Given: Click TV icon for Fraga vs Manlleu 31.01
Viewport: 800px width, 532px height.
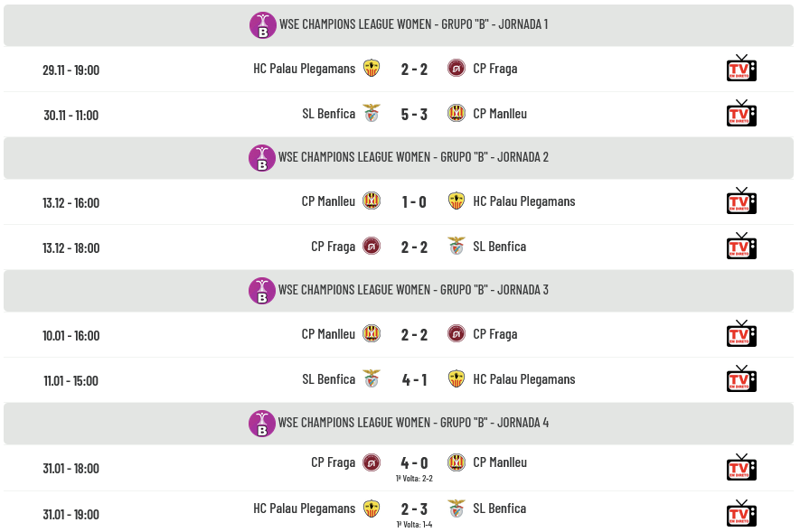Looking at the screenshot, I should pos(741,467).
